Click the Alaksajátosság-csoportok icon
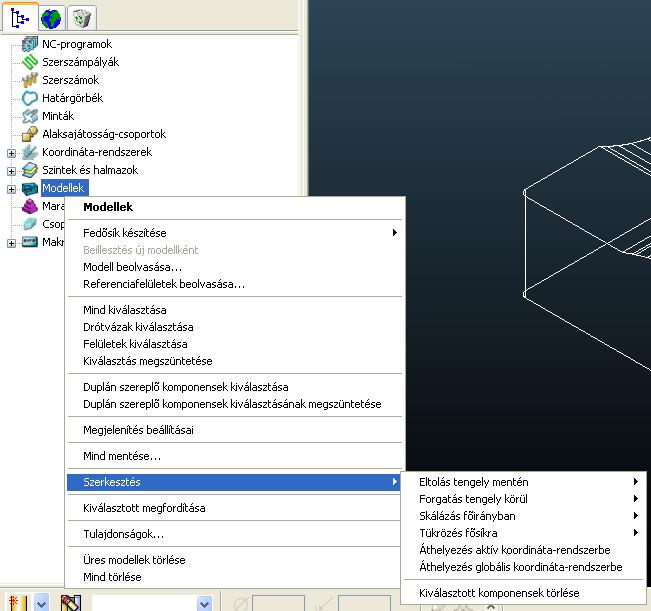 (29, 134)
